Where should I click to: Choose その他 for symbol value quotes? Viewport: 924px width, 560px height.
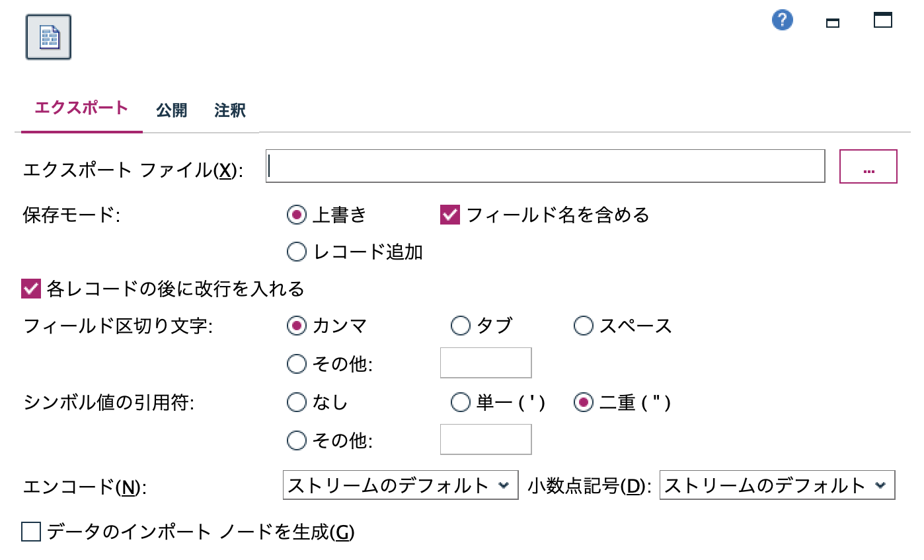tap(296, 439)
